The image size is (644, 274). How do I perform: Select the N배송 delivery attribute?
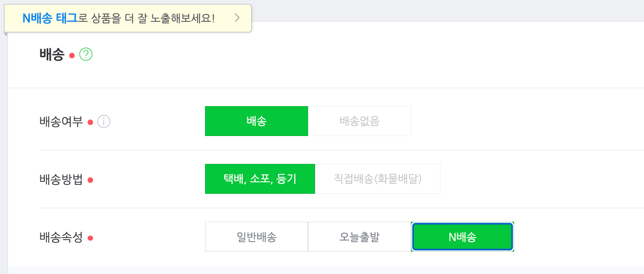coord(462,237)
